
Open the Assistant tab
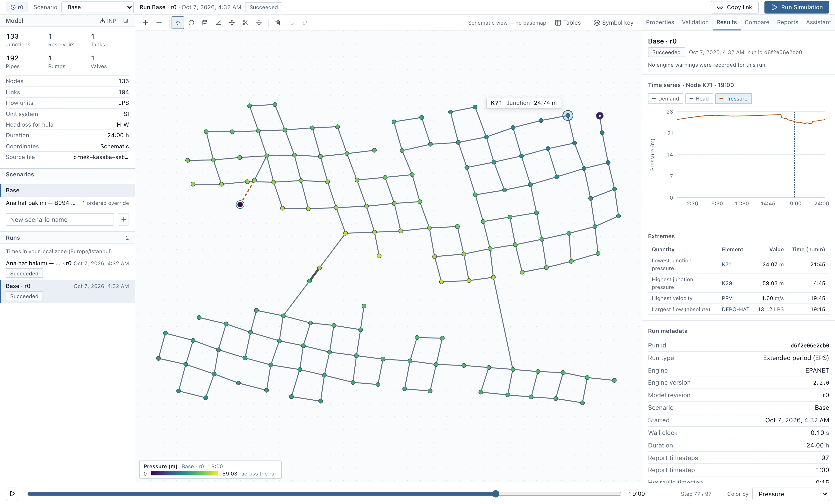(x=818, y=22)
